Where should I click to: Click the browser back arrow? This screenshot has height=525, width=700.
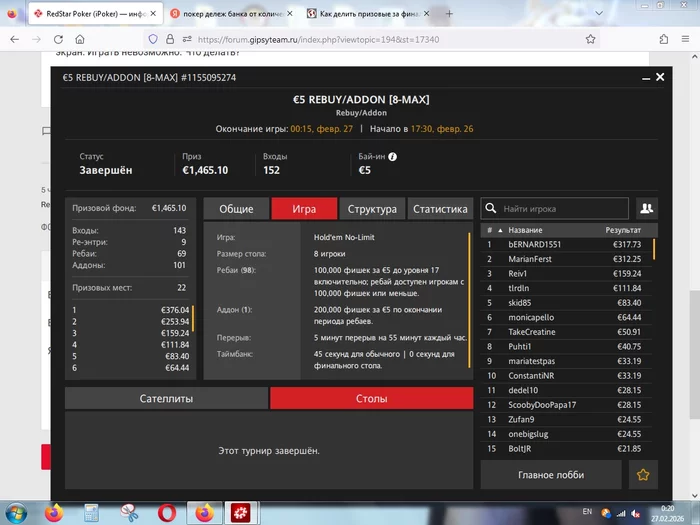[15, 39]
